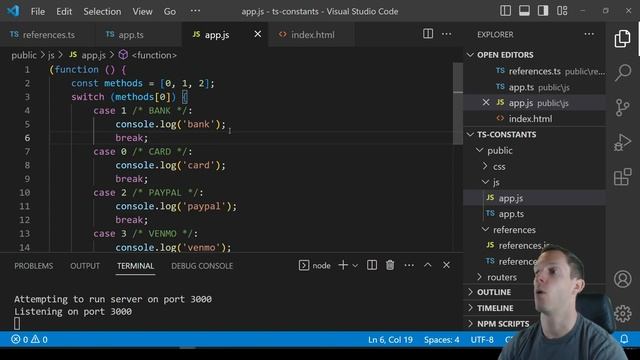
Task: Select node terminal instance label
Action: 315,266
